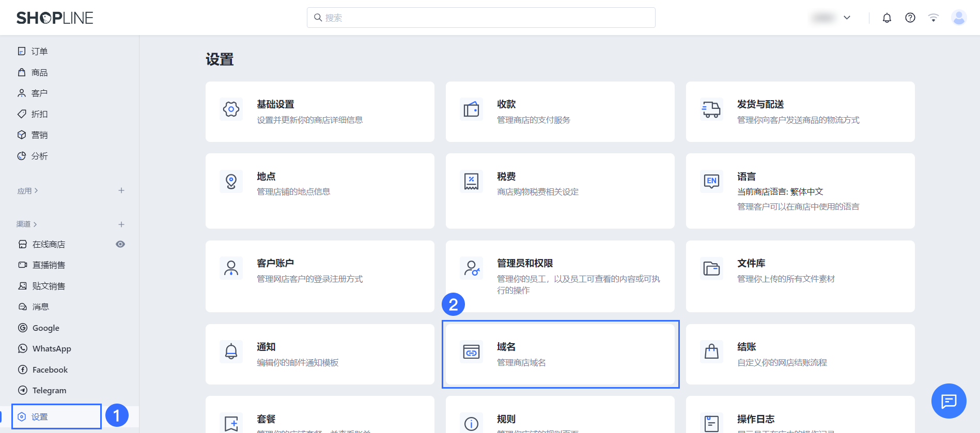Expand the 渠道 section in sidebar
Screen dimensions: 980x433
click(x=26, y=224)
